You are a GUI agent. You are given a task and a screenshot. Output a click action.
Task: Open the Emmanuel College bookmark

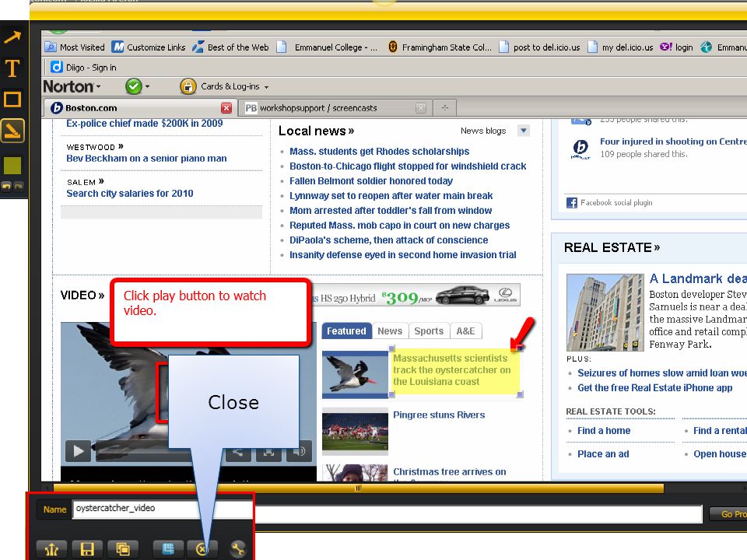pos(328,47)
